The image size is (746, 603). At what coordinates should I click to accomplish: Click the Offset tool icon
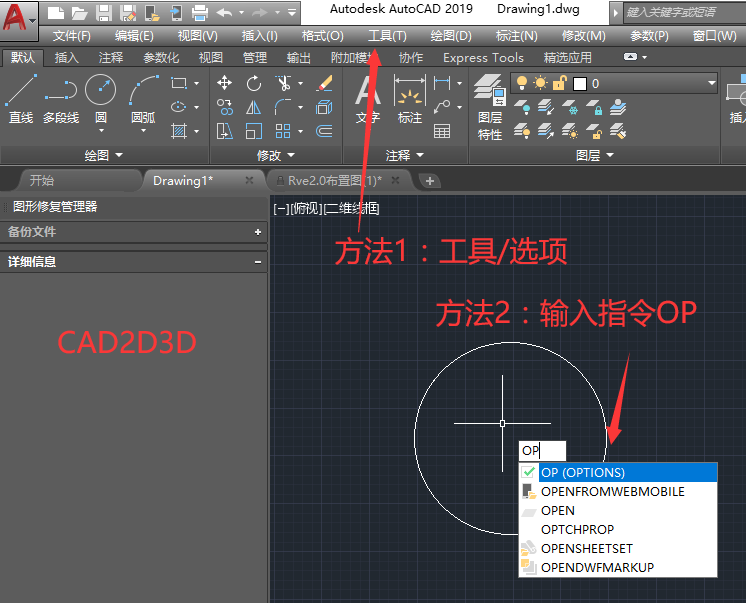coord(324,131)
